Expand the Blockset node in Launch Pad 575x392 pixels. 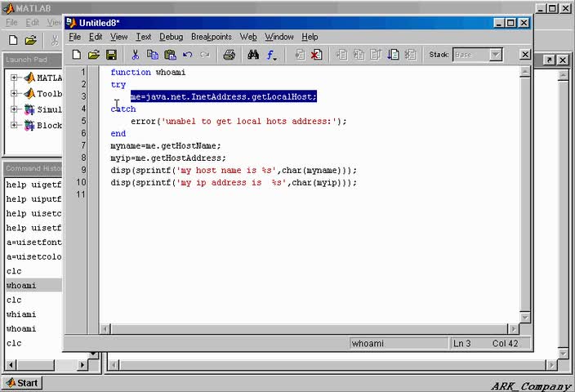coord(14,125)
